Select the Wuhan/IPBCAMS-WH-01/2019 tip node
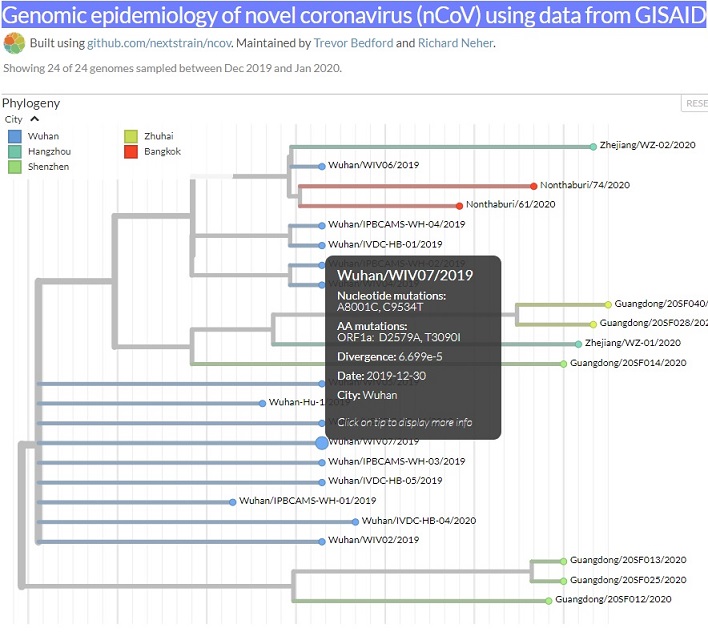This screenshot has height=632, width=708. (x=233, y=501)
